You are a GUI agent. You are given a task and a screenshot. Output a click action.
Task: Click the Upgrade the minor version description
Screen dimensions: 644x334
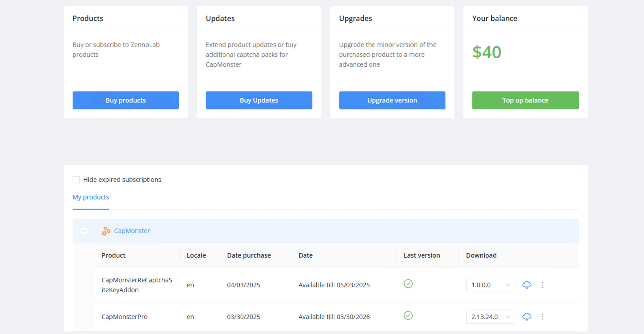click(x=388, y=55)
